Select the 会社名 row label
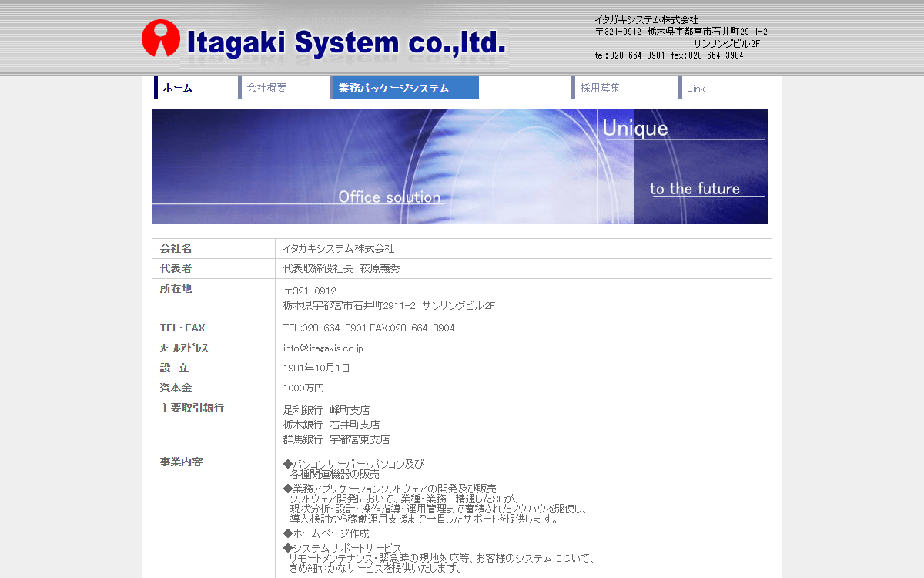The image size is (924, 578). (176, 248)
